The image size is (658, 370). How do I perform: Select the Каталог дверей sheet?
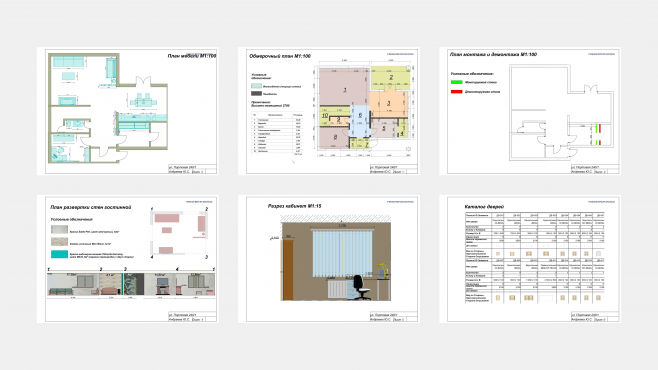[530, 259]
